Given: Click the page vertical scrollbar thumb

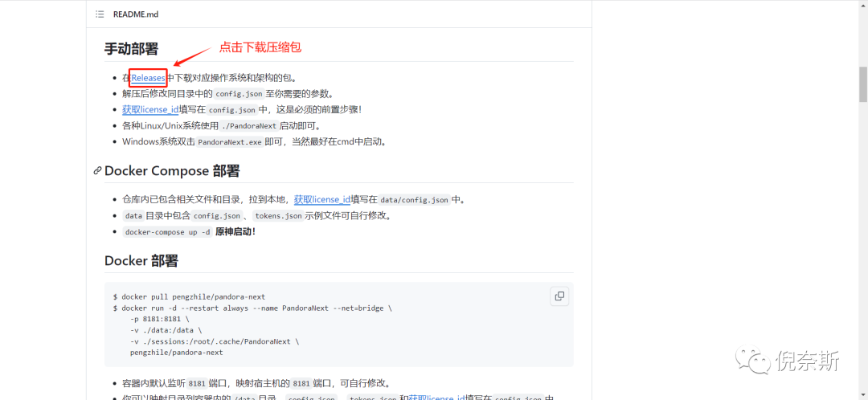Looking at the screenshot, I should tap(862, 84).
